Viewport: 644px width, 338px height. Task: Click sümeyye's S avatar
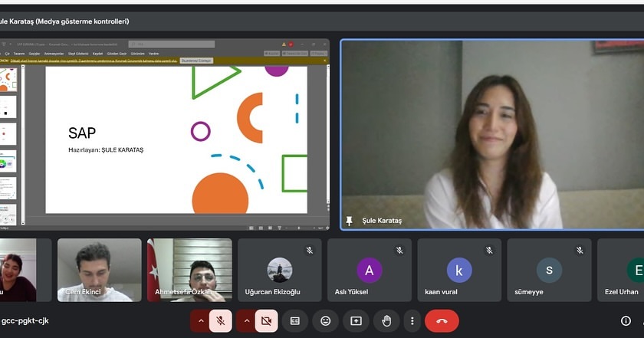[549, 270]
